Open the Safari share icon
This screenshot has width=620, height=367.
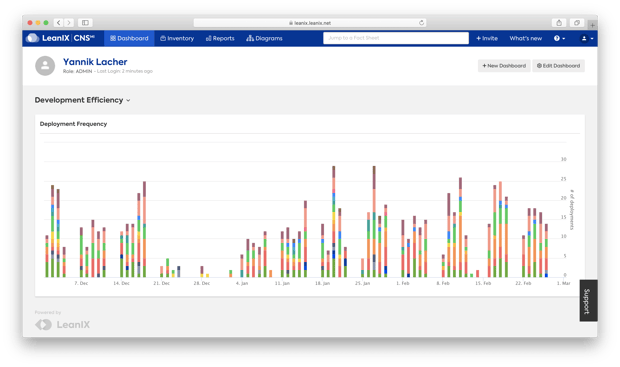point(559,23)
